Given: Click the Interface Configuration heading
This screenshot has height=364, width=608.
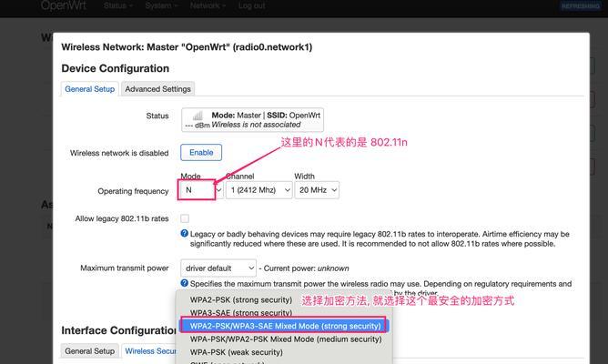Looking at the screenshot, I should point(118,330).
